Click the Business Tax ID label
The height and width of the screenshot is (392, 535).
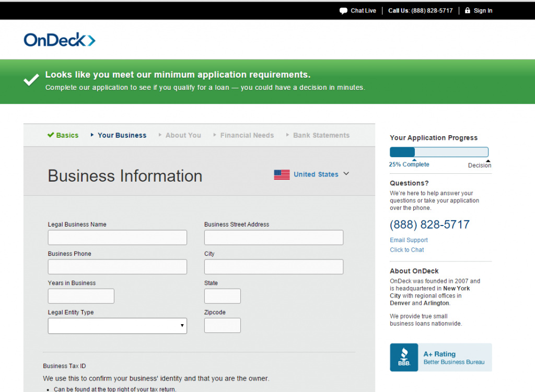coord(64,366)
